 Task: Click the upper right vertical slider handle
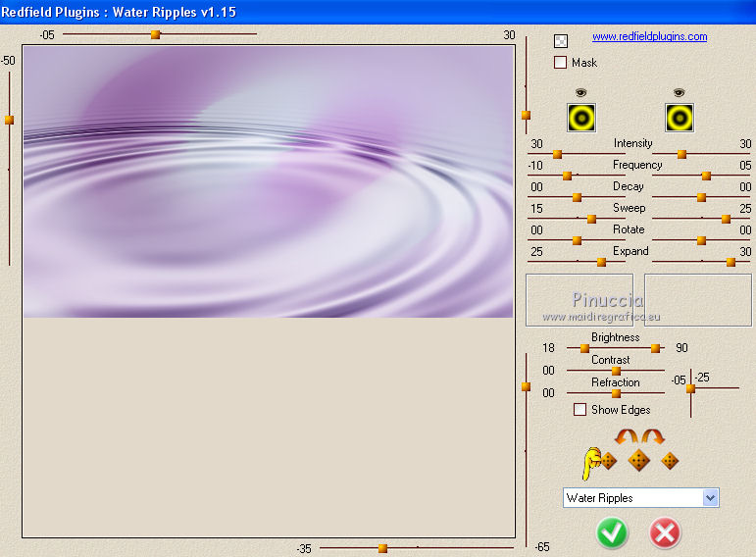pyautogui.click(x=526, y=115)
